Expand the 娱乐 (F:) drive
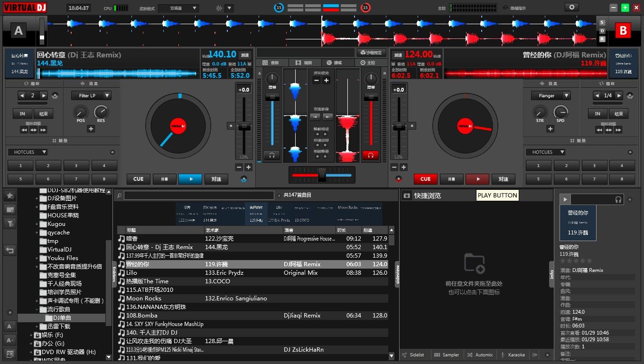This screenshot has width=644, height=364. (x=31, y=335)
